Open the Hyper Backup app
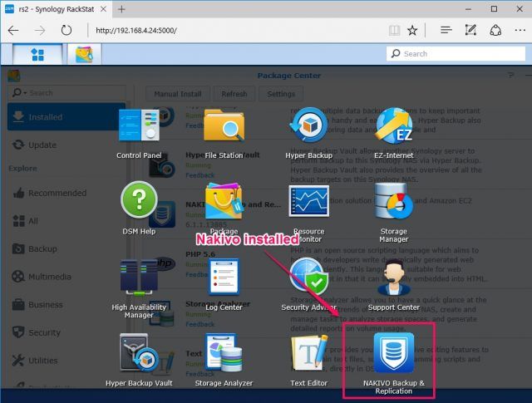Viewport: 532px width, 403px height. coord(308,125)
